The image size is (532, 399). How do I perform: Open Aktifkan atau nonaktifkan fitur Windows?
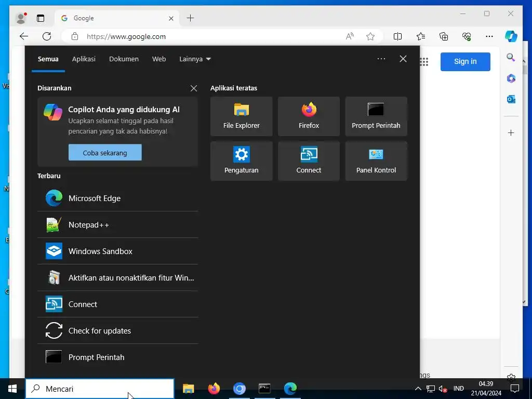[x=118, y=277]
